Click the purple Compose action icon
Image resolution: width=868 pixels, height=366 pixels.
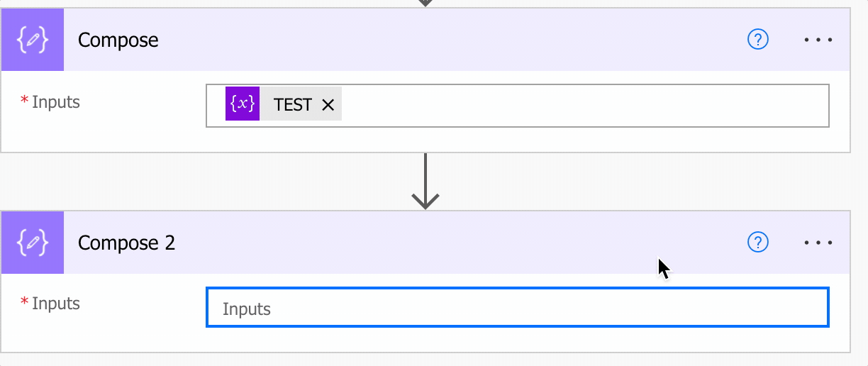(x=33, y=40)
